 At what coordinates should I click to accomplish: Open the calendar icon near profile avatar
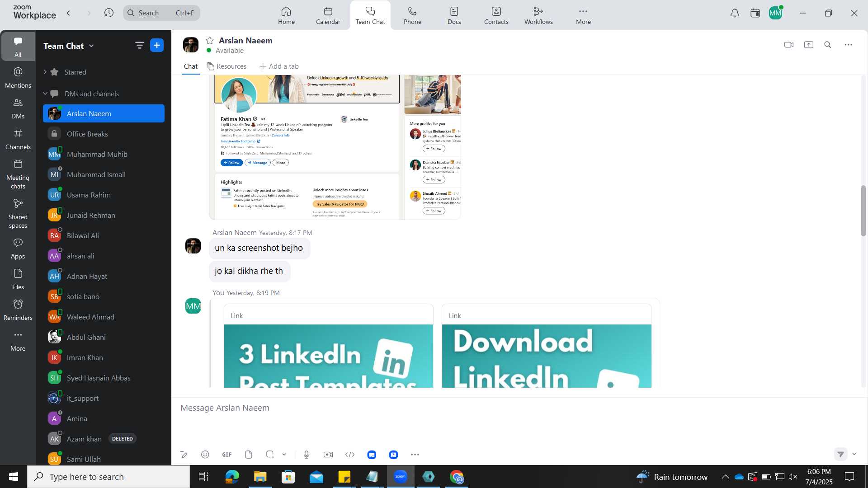point(755,13)
